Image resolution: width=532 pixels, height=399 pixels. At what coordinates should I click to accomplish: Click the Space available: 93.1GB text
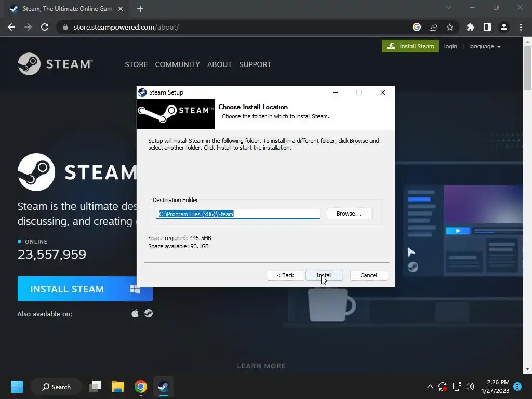tap(179, 246)
